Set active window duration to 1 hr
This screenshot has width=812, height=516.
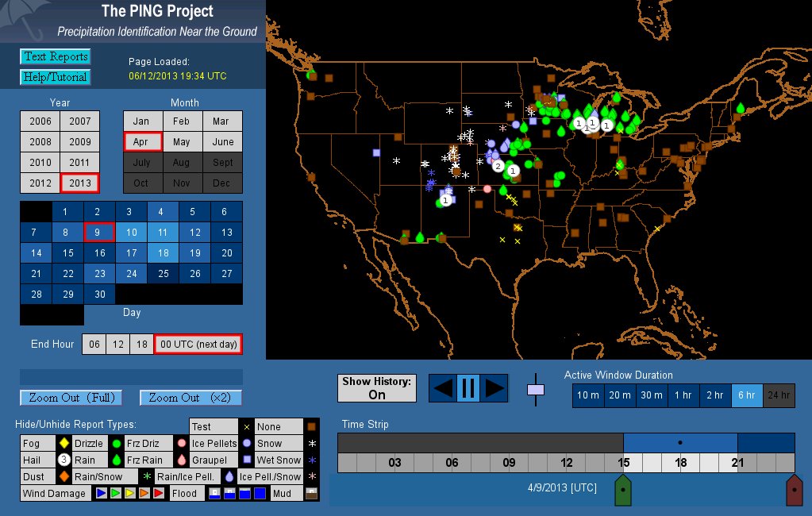pyautogui.click(x=683, y=395)
